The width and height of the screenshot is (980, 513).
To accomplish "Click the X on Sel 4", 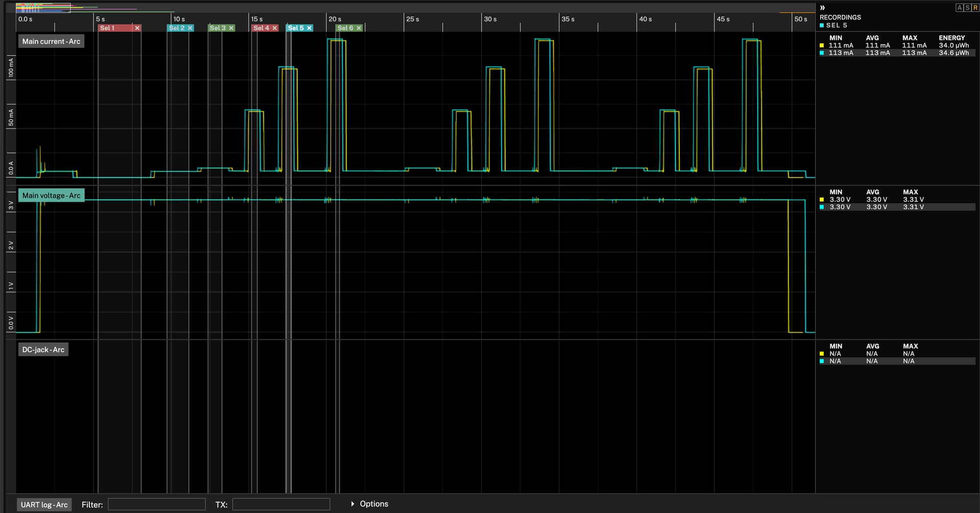I will click(275, 28).
